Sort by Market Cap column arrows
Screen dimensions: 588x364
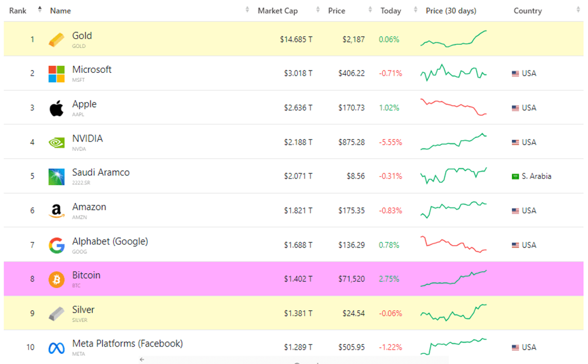point(318,10)
